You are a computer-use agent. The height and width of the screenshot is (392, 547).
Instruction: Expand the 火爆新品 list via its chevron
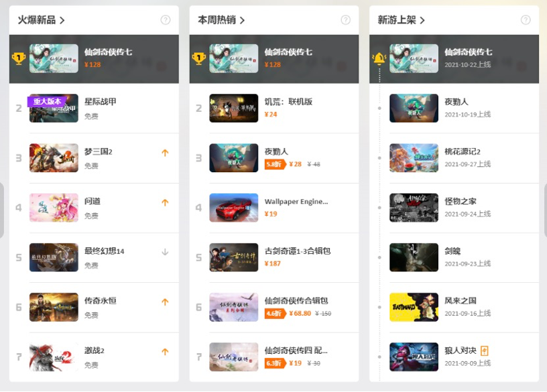pos(62,20)
